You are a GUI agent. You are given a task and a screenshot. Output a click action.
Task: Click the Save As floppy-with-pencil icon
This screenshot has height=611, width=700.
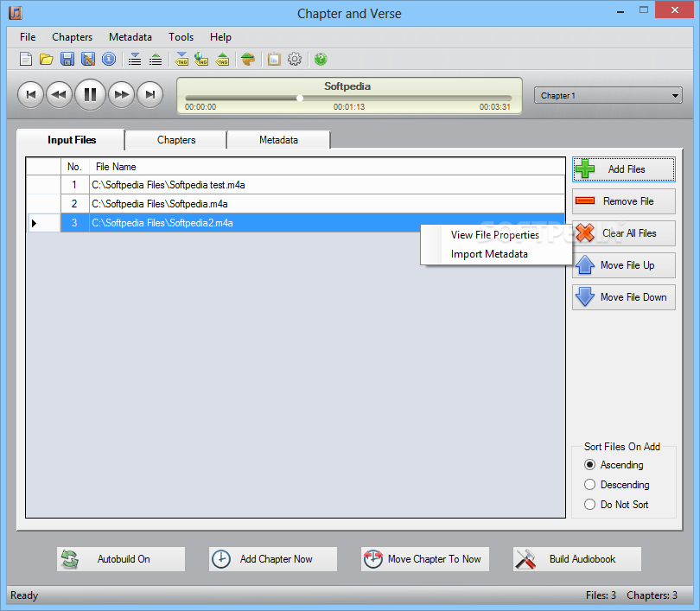tap(88, 59)
